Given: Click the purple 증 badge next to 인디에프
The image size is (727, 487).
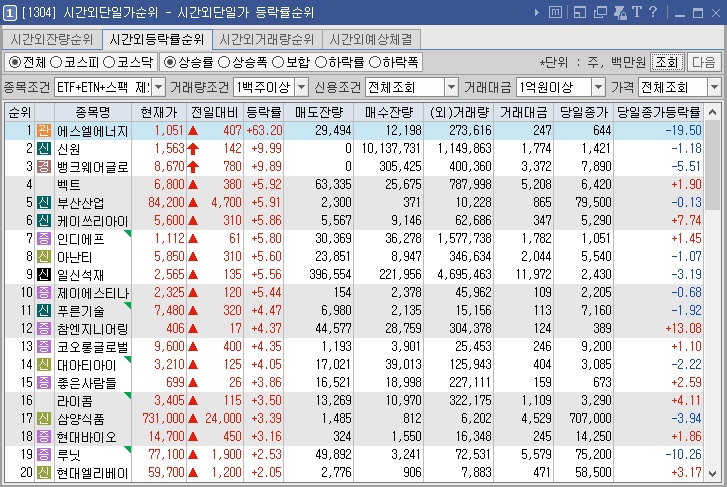Looking at the screenshot, I should click(x=44, y=239).
